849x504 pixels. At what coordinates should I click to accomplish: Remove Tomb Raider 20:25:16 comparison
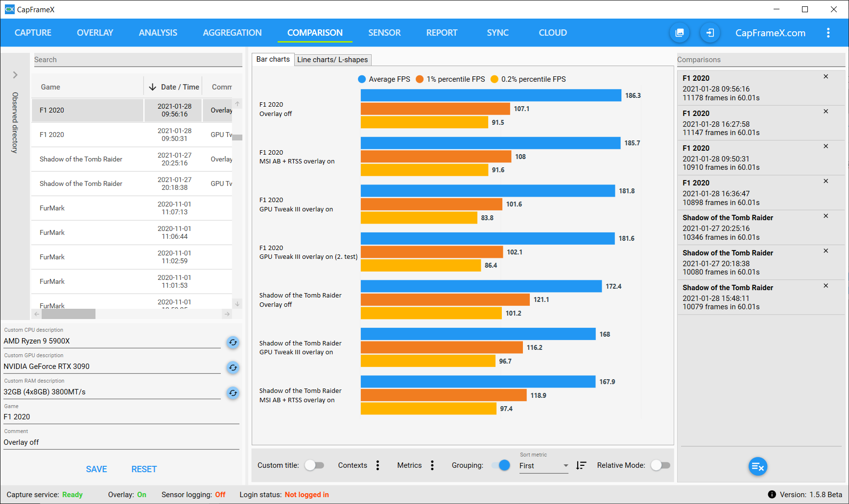(825, 216)
